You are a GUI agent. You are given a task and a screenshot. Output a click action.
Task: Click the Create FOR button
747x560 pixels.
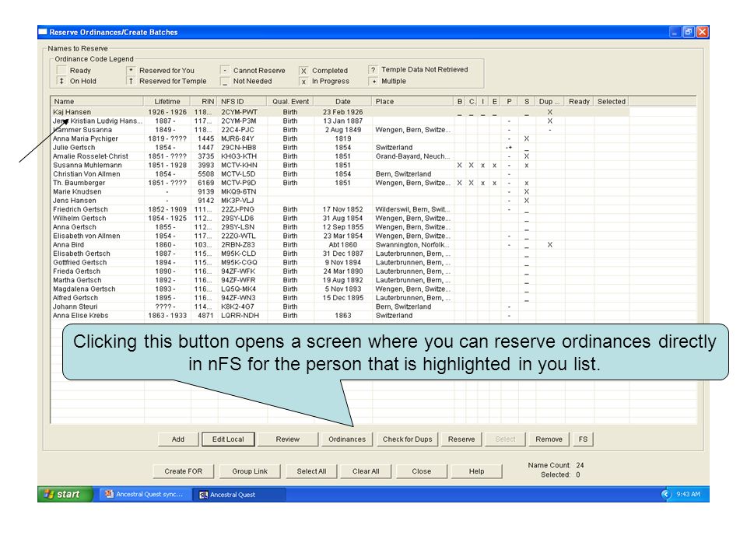click(x=184, y=471)
